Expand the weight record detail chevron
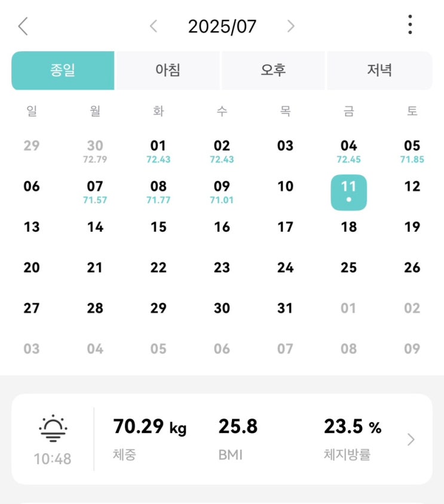Screen dimensions: 444x504 click(x=411, y=440)
